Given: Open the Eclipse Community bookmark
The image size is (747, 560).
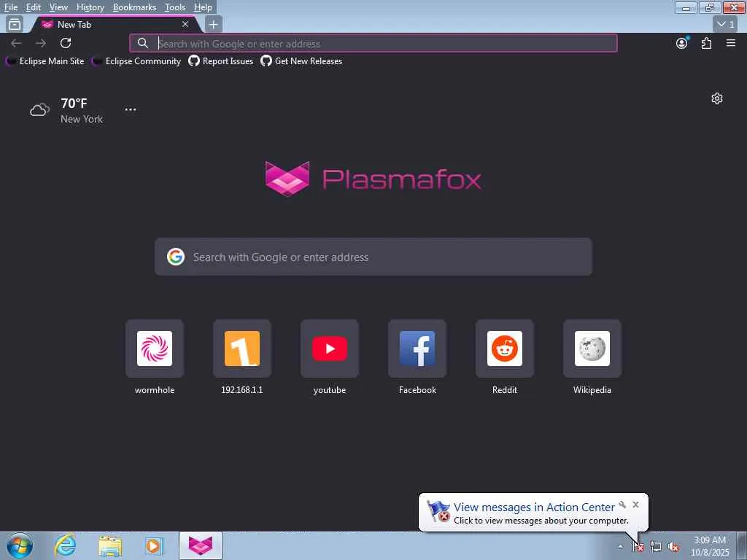Looking at the screenshot, I should (x=136, y=61).
